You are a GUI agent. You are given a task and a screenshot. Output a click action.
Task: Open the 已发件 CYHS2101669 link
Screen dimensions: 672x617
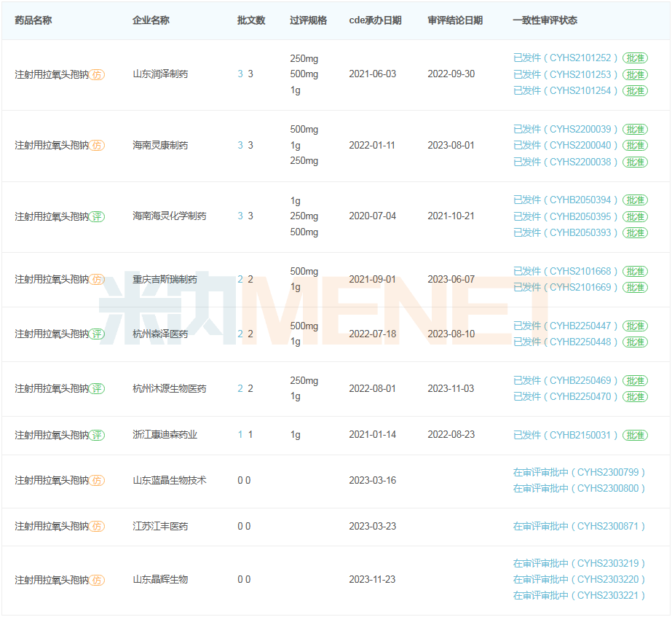tap(565, 287)
